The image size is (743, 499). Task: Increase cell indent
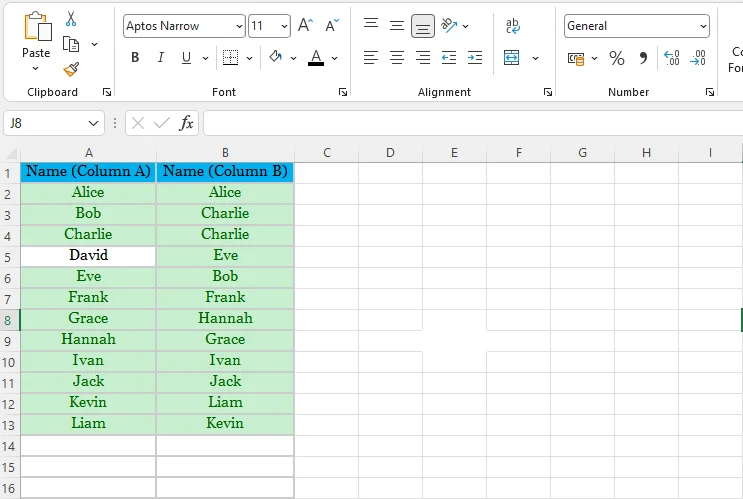click(x=474, y=58)
